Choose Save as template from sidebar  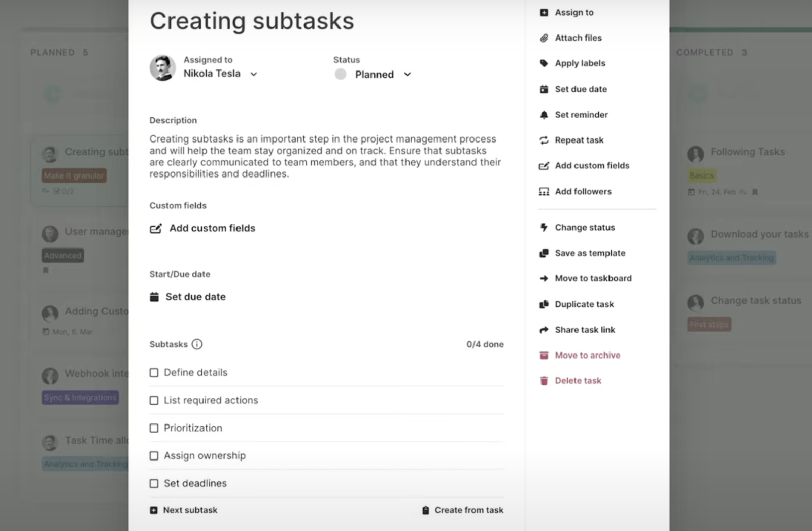coord(590,253)
